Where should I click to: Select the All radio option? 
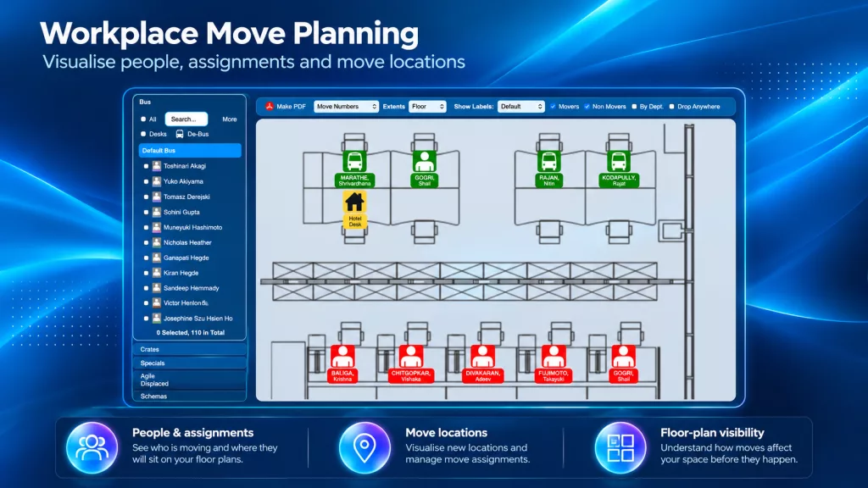pos(143,119)
